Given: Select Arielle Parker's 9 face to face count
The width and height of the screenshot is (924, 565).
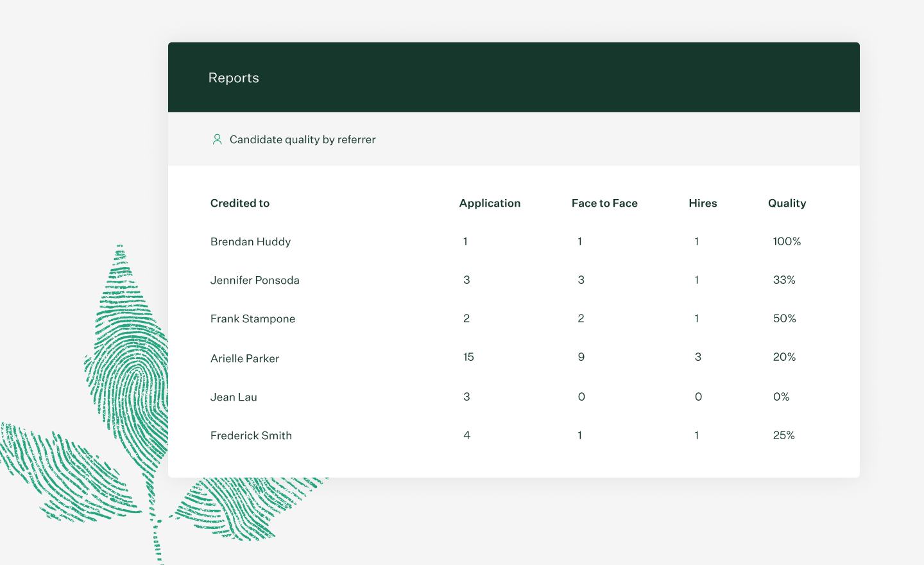Looking at the screenshot, I should 581,357.
